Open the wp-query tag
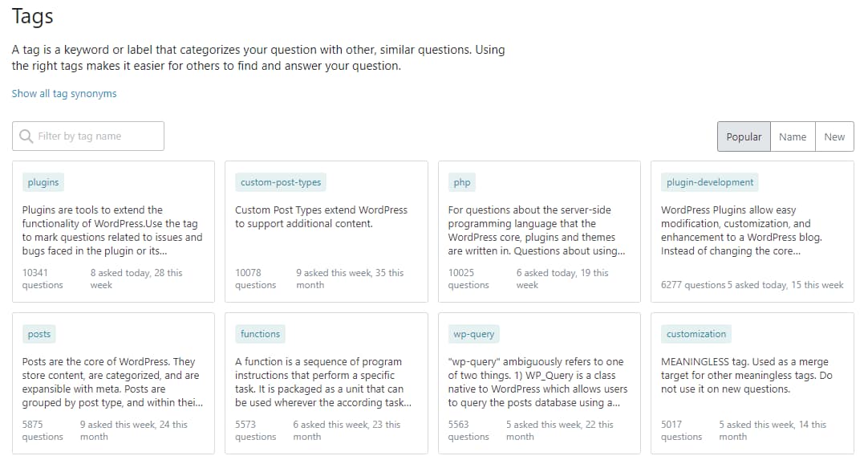 473,334
